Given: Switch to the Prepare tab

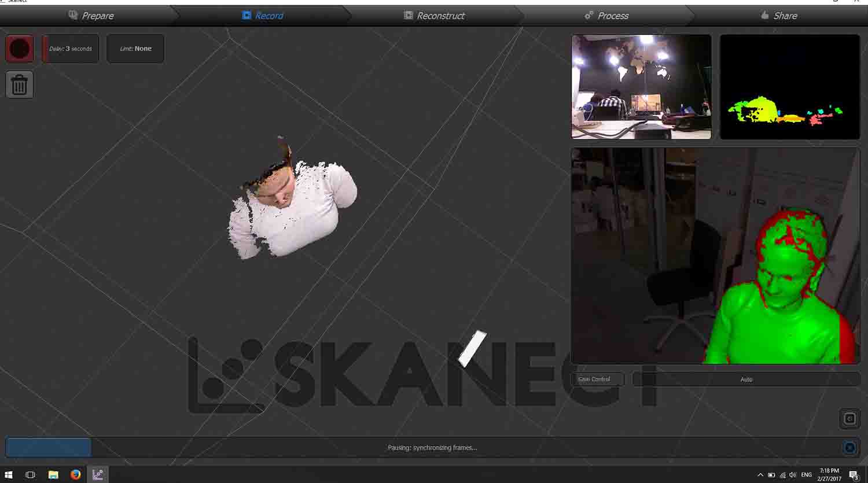Looking at the screenshot, I should 91,16.
